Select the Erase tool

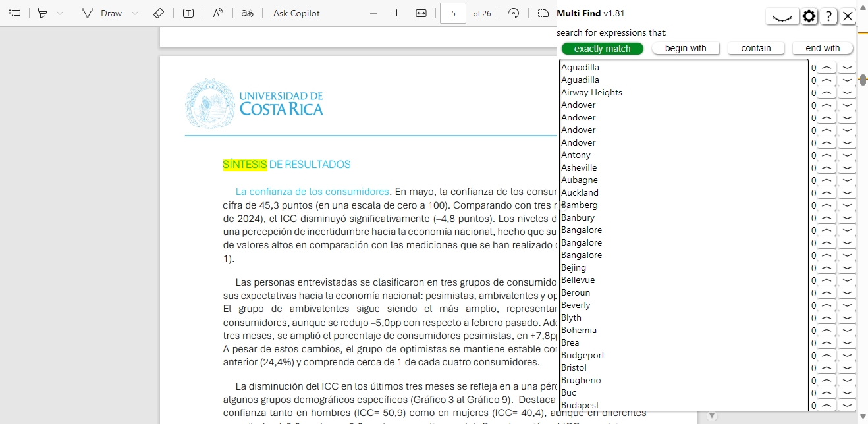point(158,13)
